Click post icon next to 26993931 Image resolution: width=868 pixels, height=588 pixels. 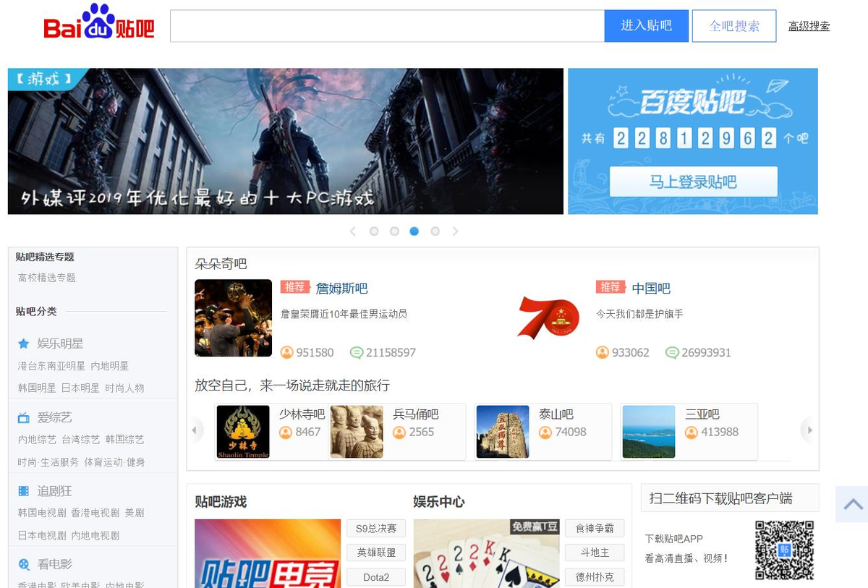tap(672, 353)
